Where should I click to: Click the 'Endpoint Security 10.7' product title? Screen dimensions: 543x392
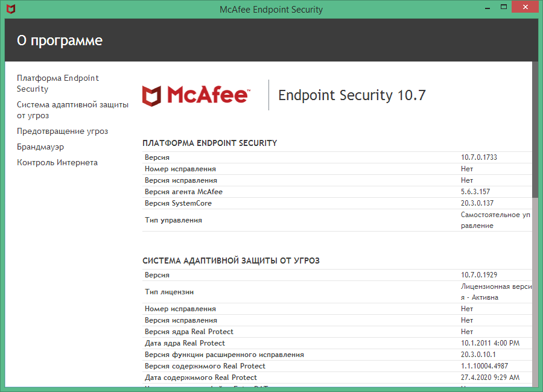click(352, 95)
